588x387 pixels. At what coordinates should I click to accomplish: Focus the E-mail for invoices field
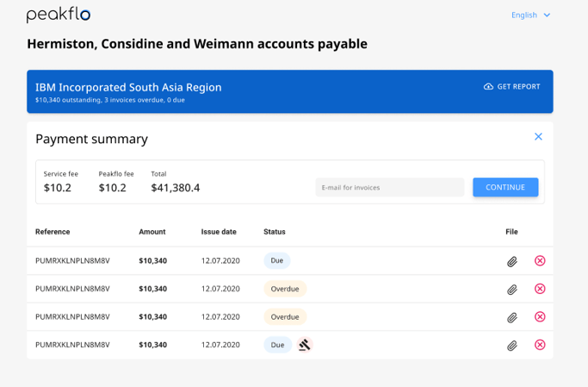point(390,187)
